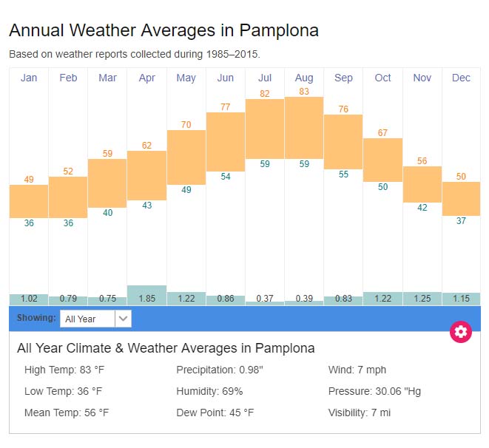Click the pink settings gear icon

tap(461, 331)
